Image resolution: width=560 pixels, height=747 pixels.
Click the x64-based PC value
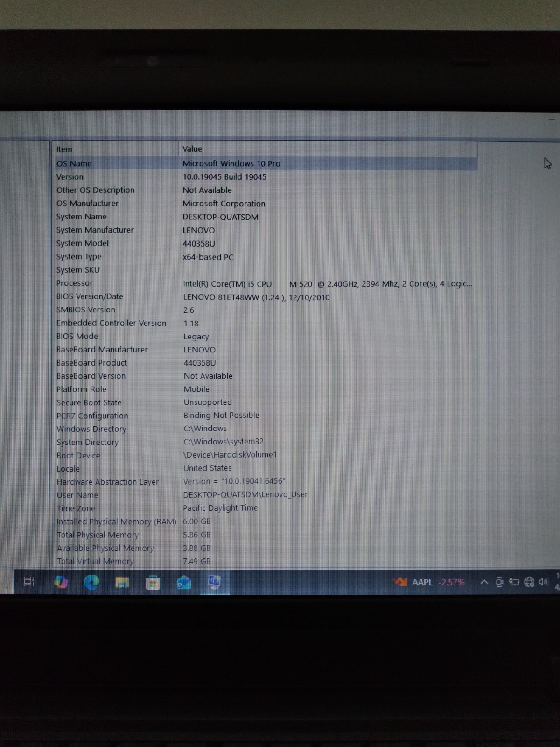pos(208,257)
